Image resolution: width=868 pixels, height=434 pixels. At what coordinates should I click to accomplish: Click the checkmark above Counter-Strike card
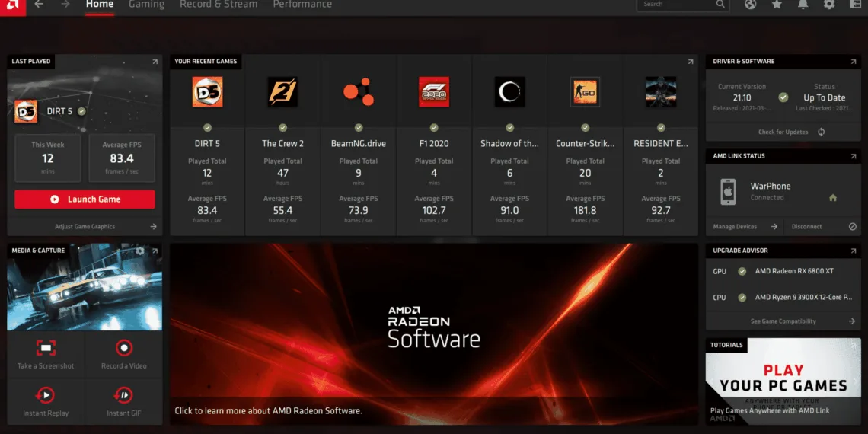pyautogui.click(x=585, y=128)
